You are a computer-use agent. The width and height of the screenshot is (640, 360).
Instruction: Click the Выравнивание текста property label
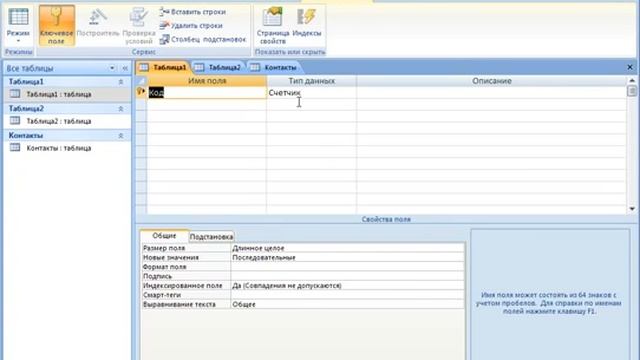tap(179, 304)
